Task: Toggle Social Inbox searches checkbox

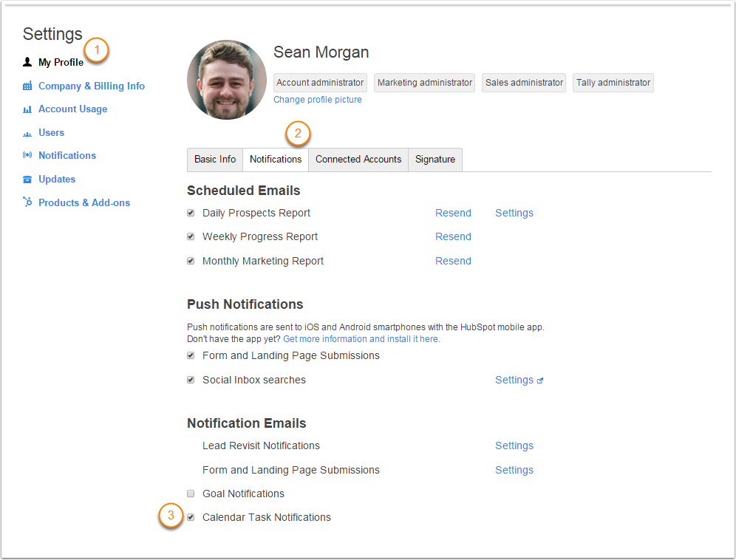Action: point(191,380)
